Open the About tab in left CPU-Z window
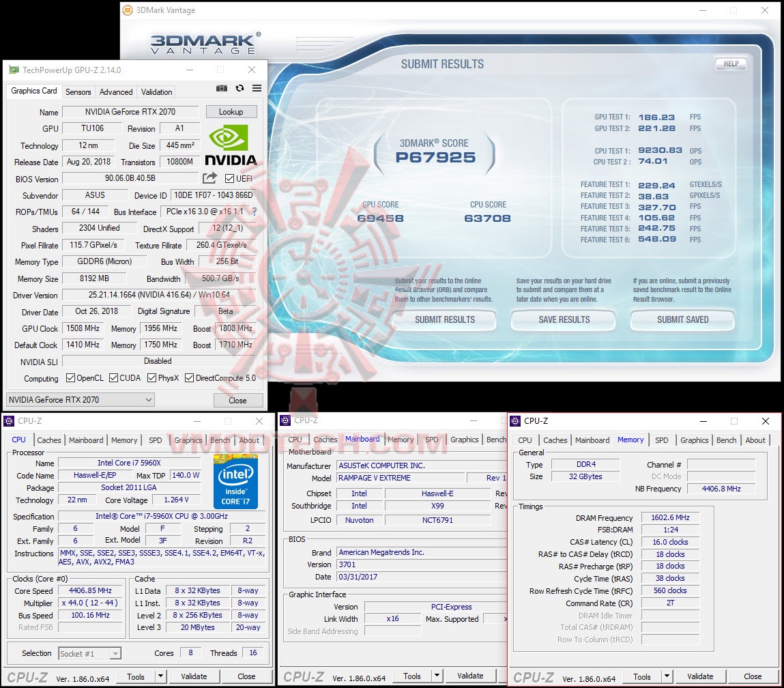Screen dimensions: 784x688 point(249,440)
